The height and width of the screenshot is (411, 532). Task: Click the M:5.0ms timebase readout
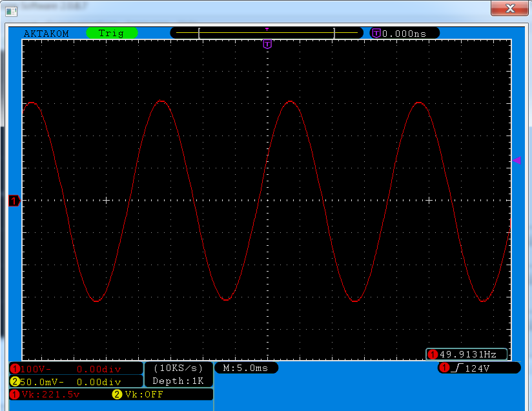pos(246,368)
